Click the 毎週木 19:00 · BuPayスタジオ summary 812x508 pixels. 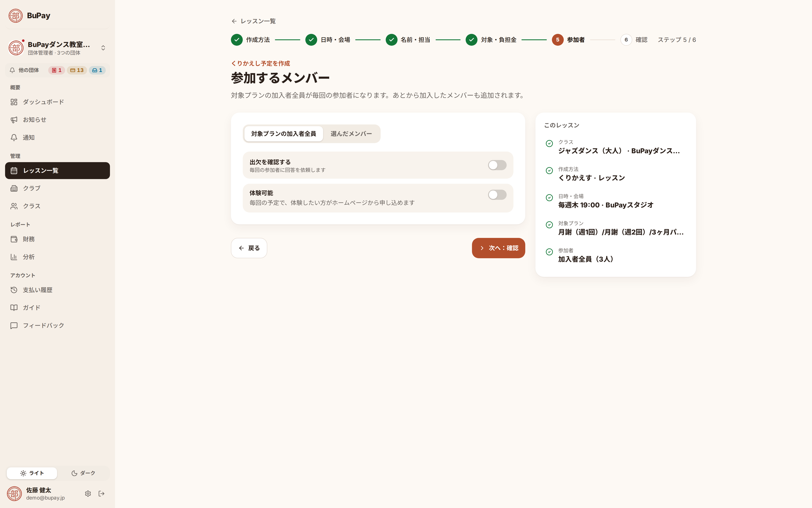pos(606,205)
